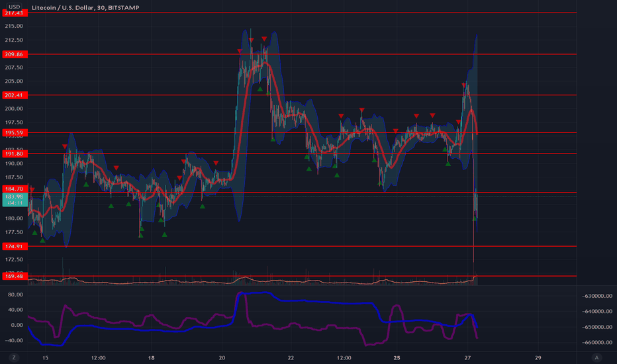The width and height of the screenshot is (617, 364).
Task: Click date 20 on the time axis
Action: [222, 358]
